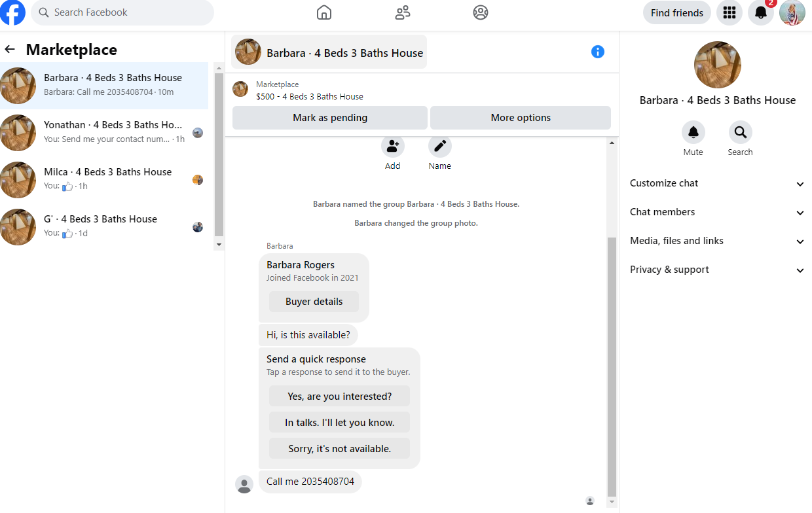Click the Hi, is this available? message
The width and height of the screenshot is (812, 513).
click(x=308, y=335)
